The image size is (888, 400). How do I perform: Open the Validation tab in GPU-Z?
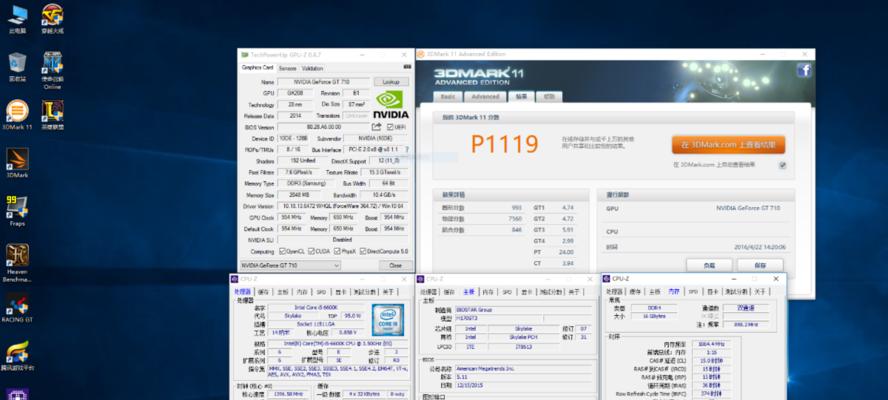coord(312,69)
